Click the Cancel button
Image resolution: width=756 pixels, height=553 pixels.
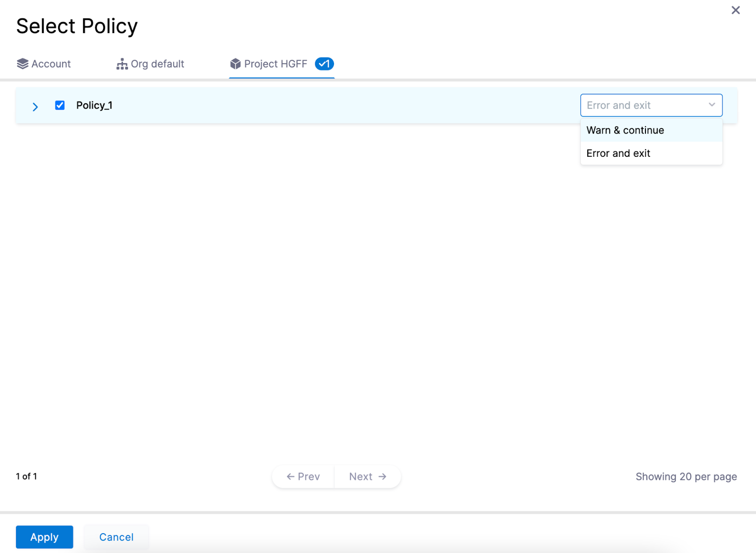(x=116, y=537)
